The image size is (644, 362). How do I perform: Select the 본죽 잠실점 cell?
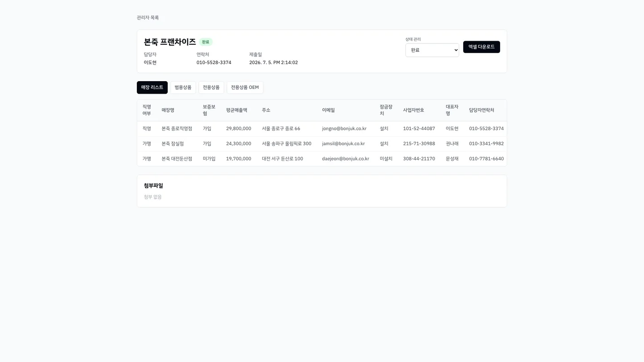click(173, 144)
